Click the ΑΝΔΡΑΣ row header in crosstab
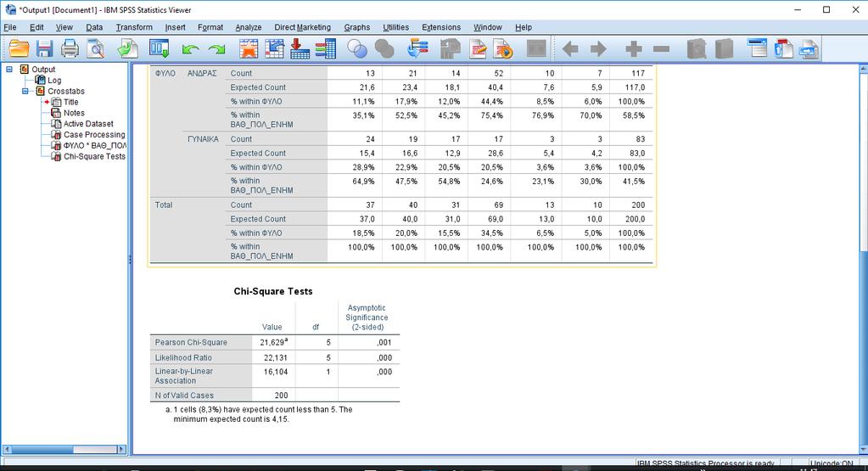This screenshot has width=868, height=471. tap(202, 73)
